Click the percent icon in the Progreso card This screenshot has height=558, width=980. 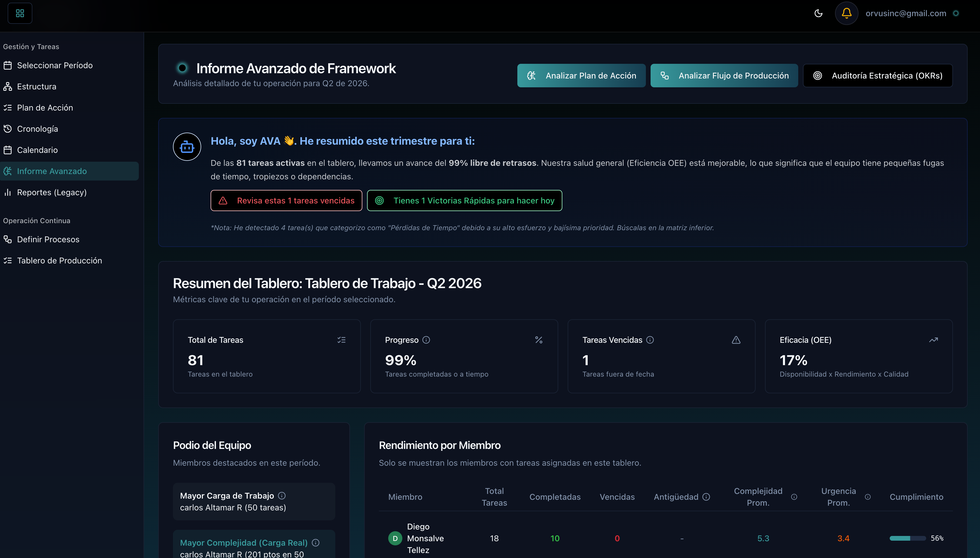pyautogui.click(x=539, y=340)
